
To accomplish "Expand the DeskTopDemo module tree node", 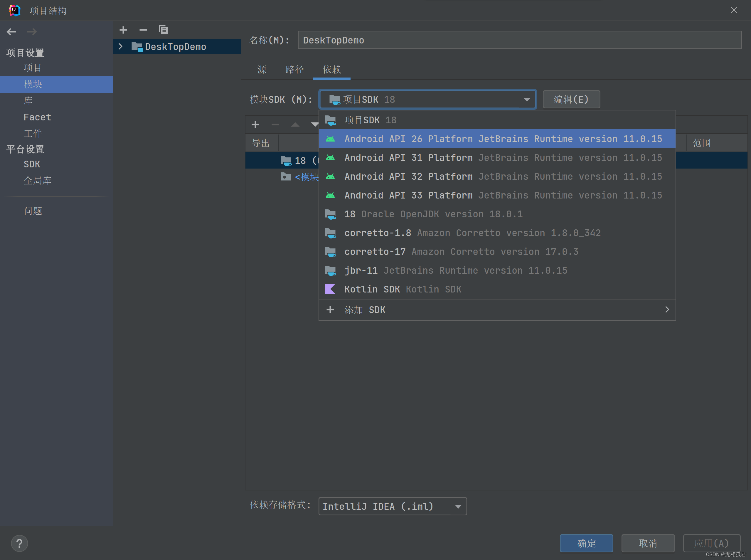I will tap(120, 46).
